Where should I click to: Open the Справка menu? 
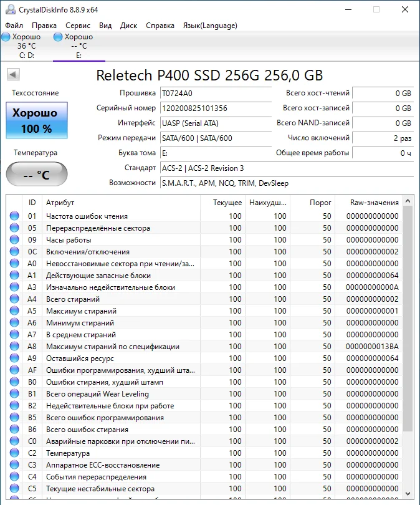pos(160,26)
